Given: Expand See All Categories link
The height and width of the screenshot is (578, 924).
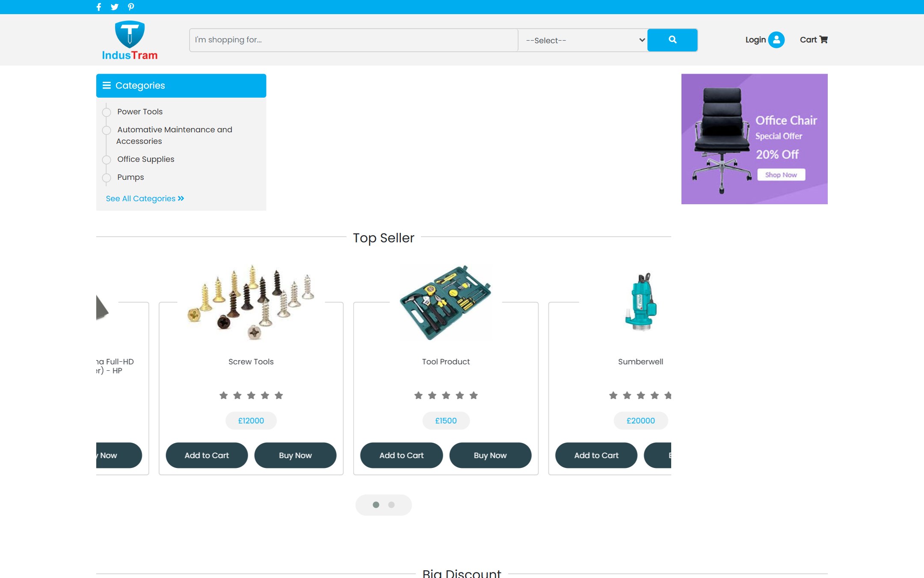Looking at the screenshot, I should [145, 199].
